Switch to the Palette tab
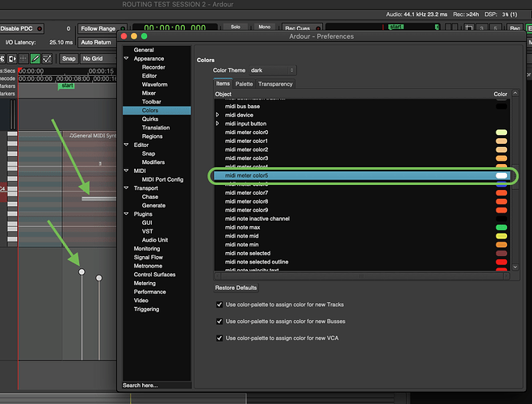 244,83
